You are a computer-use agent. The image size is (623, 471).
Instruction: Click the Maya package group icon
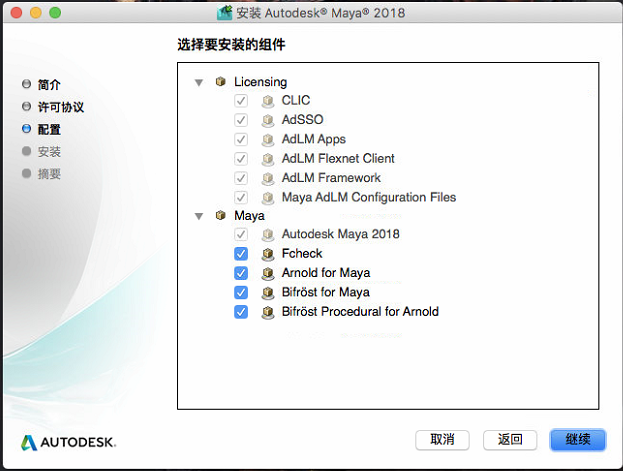[x=221, y=215]
